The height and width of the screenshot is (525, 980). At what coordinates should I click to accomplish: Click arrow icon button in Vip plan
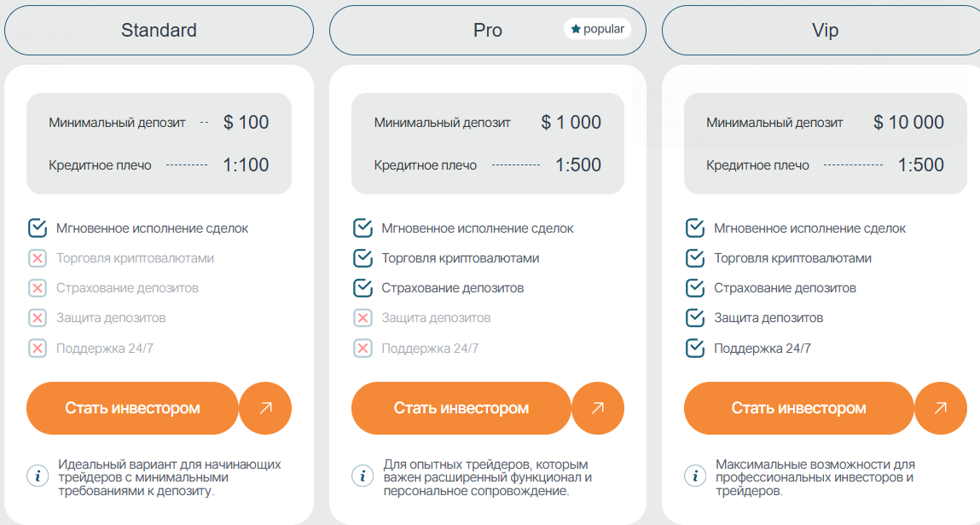point(940,408)
